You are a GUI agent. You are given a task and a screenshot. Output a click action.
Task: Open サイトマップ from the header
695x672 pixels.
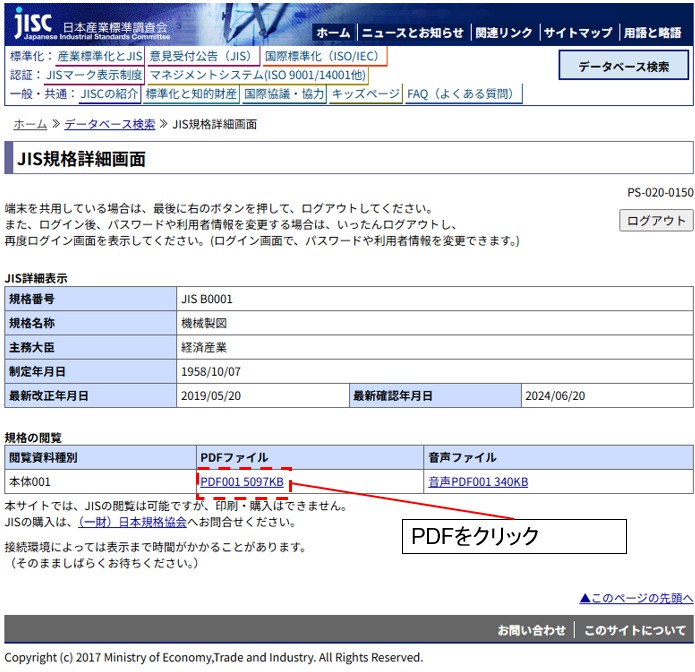point(578,33)
